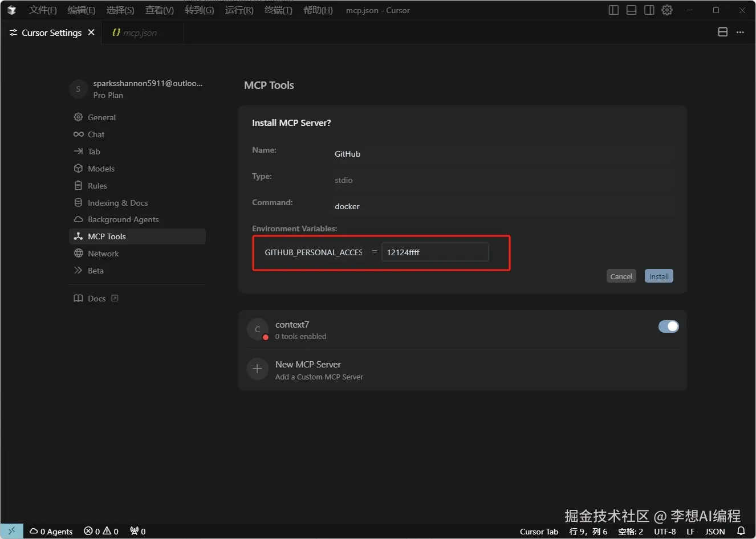
Task: Click the Network globe icon
Action: 79,254
